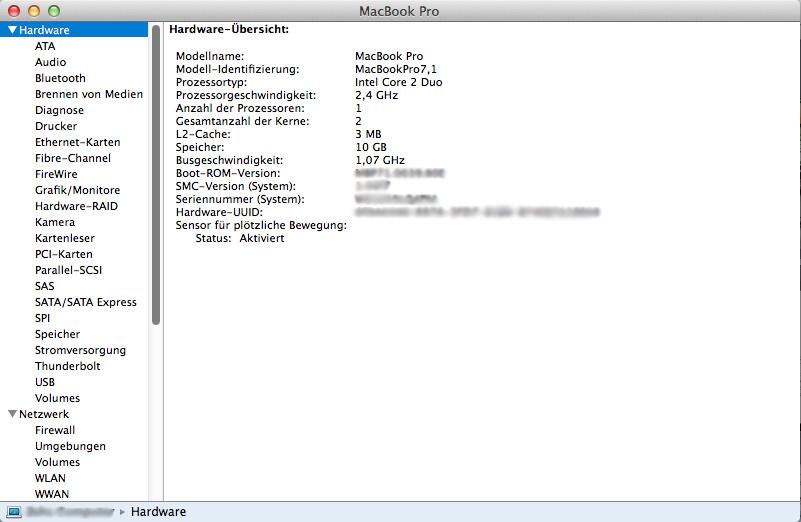Click the Seriennummer (System) label
Viewport: 801px width, 522px height.
240,199
